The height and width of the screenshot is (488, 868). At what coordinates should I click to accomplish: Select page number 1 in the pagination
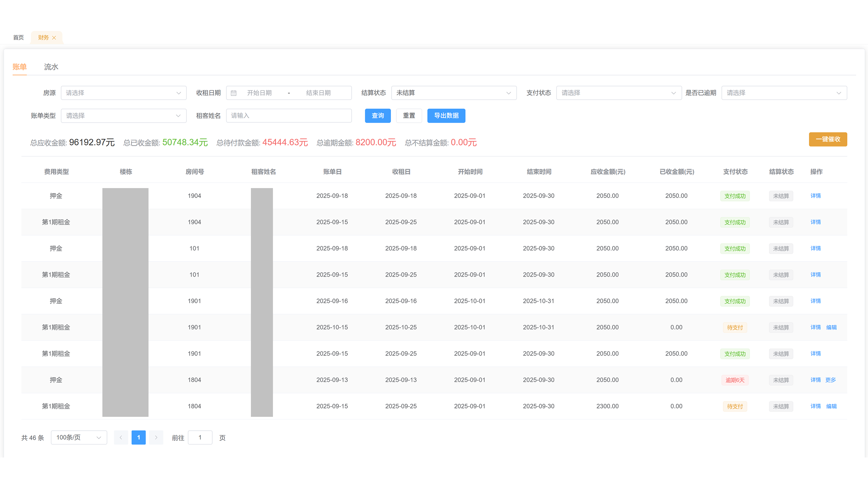pos(138,438)
